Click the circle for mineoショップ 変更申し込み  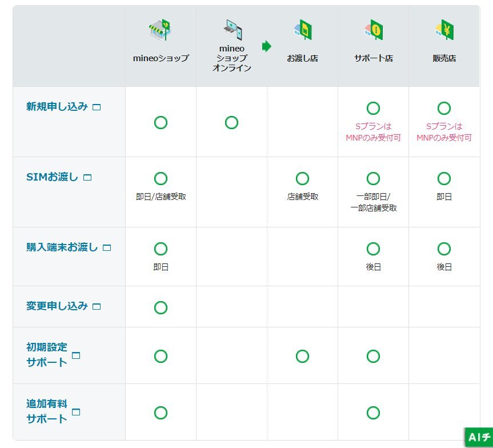pyautogui.click(x=161, y=307)
